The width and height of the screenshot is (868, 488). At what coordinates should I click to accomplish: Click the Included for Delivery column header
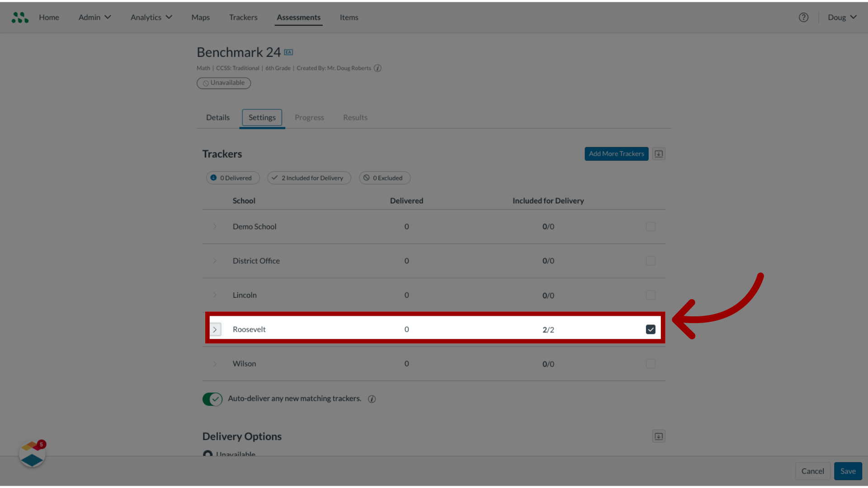548,201
